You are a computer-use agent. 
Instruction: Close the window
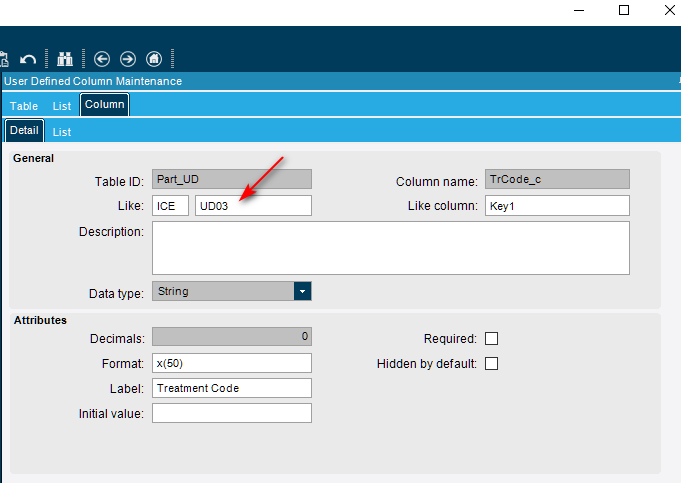point(670,10)
